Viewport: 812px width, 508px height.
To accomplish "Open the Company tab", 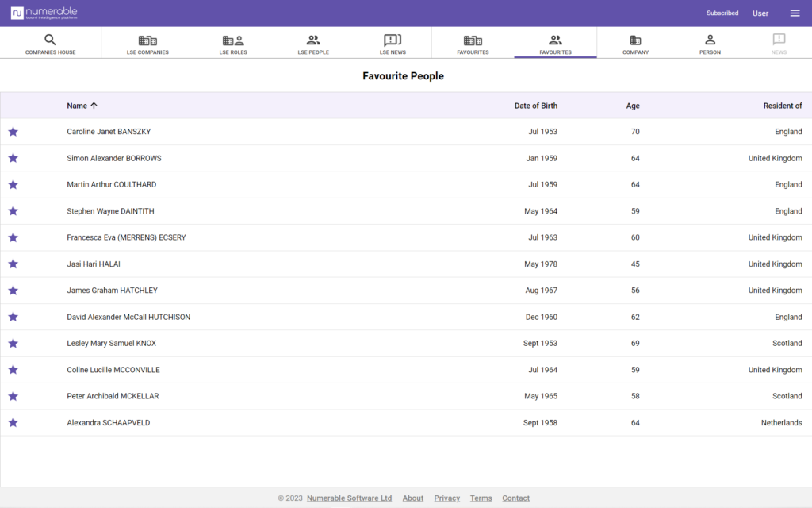I will coord(635,44).
